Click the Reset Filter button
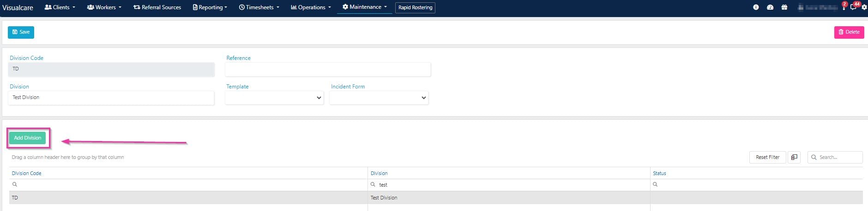868x211 pixels. tap(767, 157)
